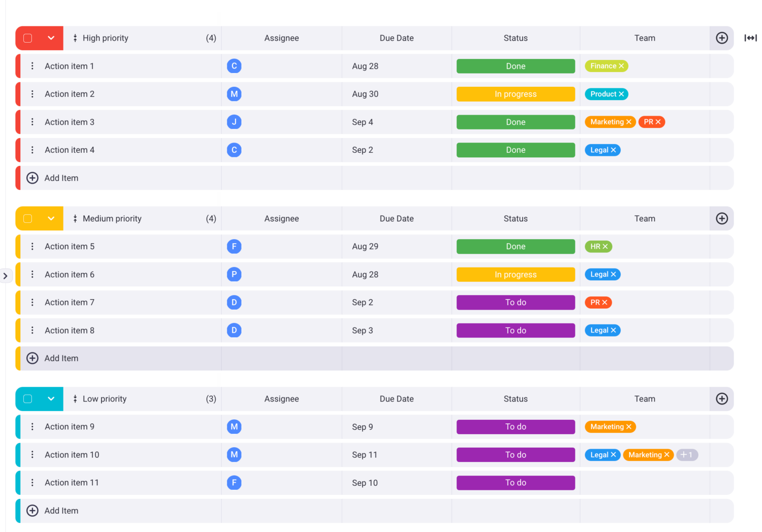The image size is (762, 532).
Task: Show hidden +1 teams on Action item 10
Action: pyautogui.click(x=687, y=455)
